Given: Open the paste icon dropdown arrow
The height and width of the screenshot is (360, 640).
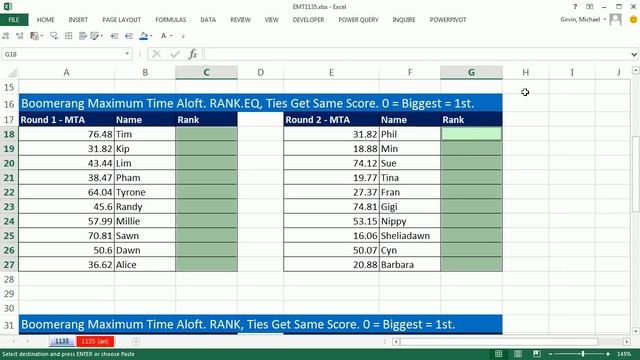Looking at the screenshot, I should [x=42, y=36].
